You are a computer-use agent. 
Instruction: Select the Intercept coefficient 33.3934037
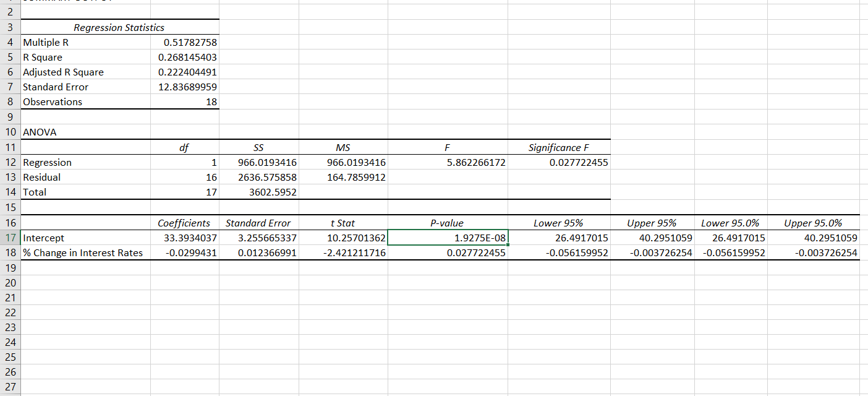coord(185,238)
